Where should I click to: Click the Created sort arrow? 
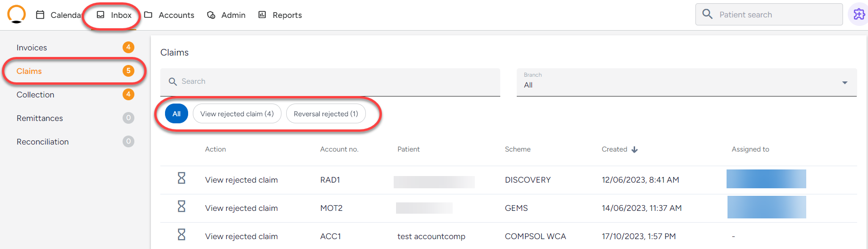click(635, 150)
